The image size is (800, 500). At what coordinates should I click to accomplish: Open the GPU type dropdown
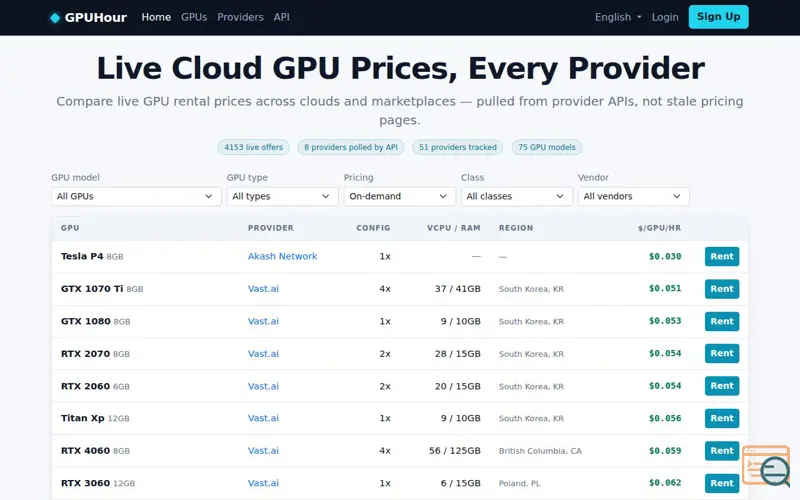click(282, 196)
